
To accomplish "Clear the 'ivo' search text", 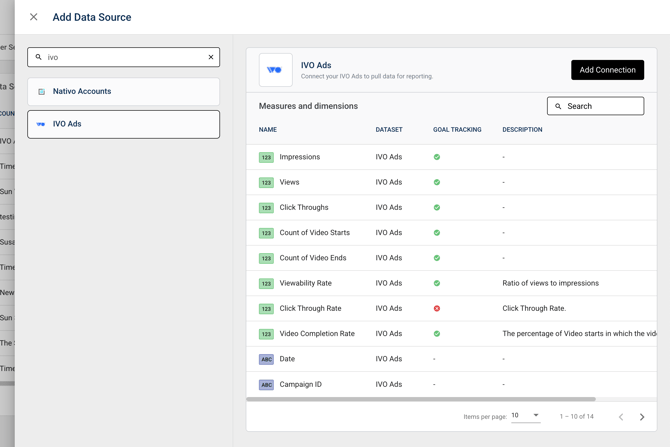I will pos(211,57).
